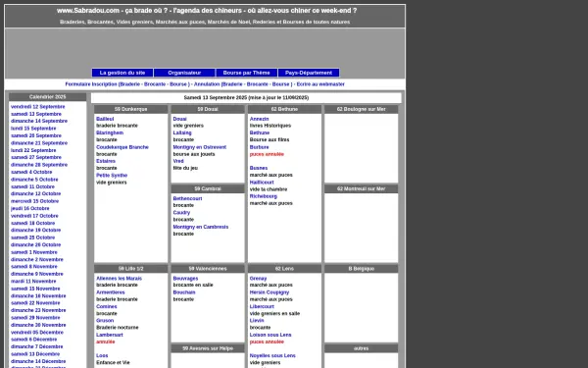This screenshot has width=588, height=368.
Task: Click Armentières link
Action: point(111,292)
